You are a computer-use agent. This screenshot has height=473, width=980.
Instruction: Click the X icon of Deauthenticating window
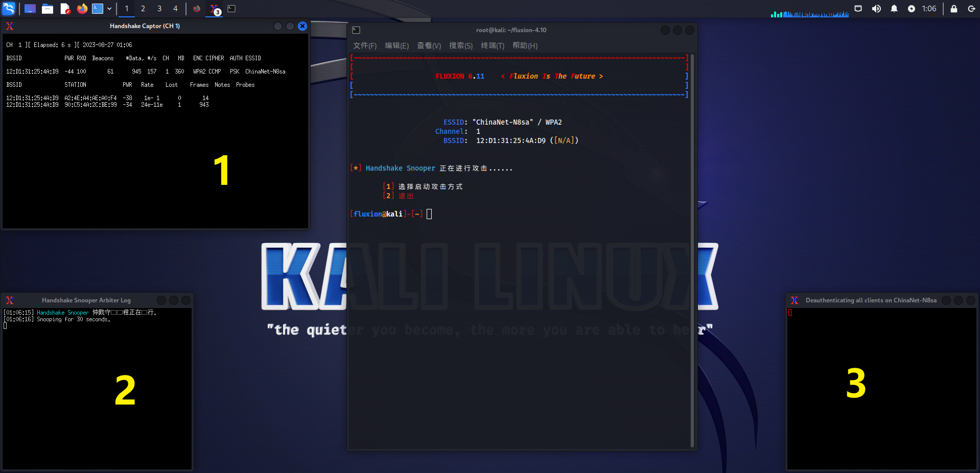pyautogui.click(x=795, y=300)
